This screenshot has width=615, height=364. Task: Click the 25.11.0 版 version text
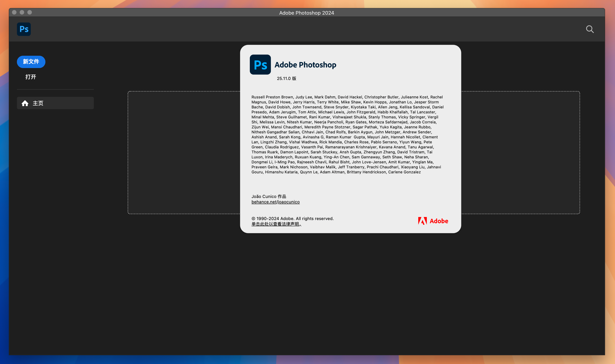click(x=286, y=78)
